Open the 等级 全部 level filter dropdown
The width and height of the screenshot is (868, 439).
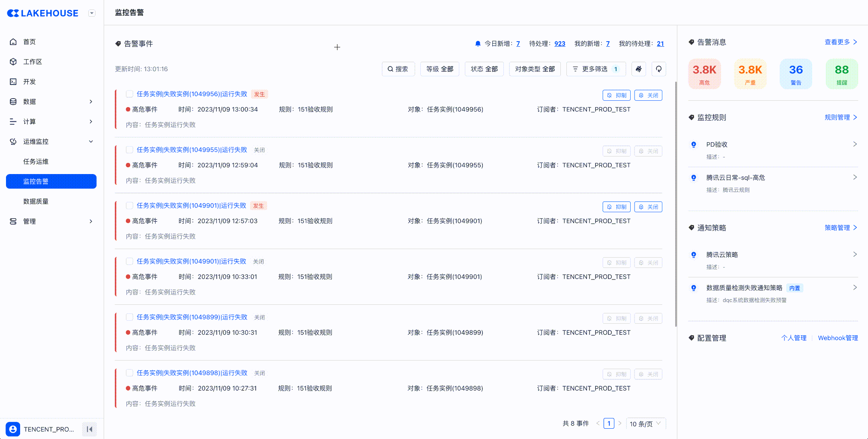pos(440,69)
